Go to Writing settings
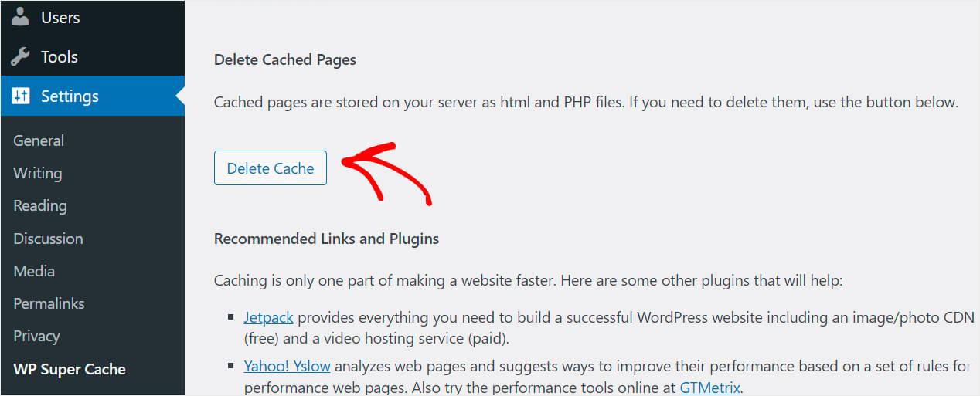The image size is (980, 396). click(x=37, y=173)
